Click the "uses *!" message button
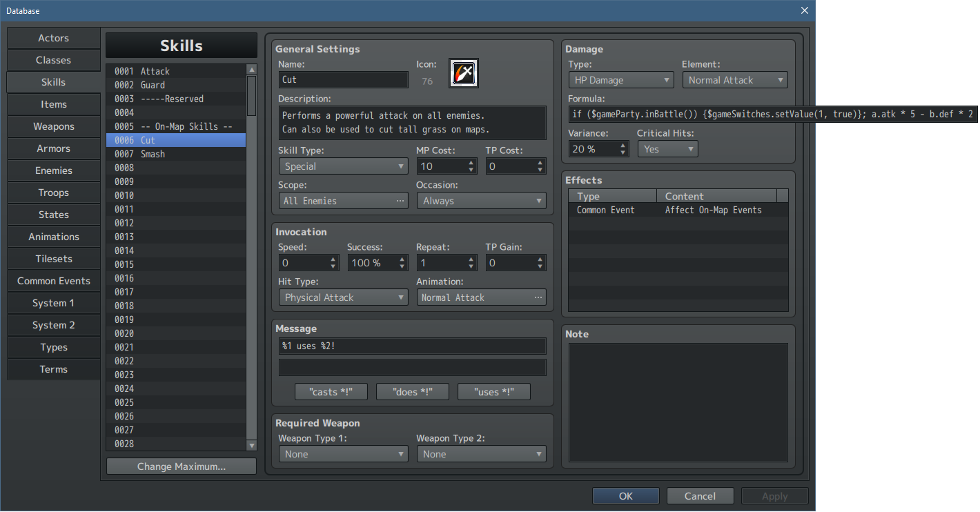980x512 pixels. click(x=493, y=392)
